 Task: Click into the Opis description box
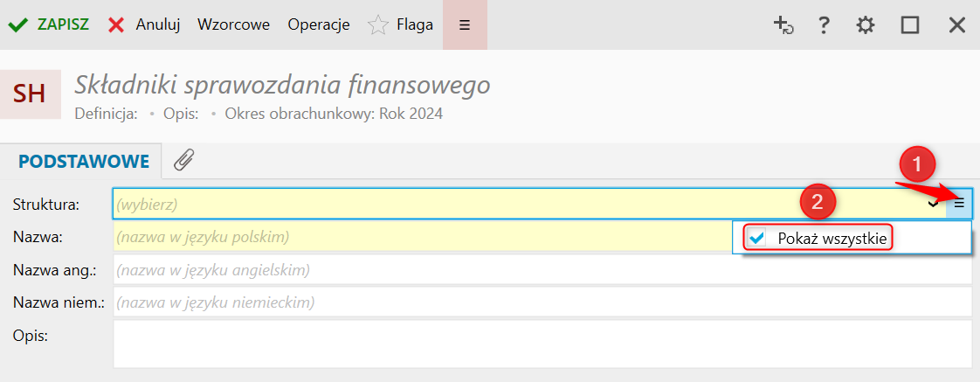pos(542,343)
